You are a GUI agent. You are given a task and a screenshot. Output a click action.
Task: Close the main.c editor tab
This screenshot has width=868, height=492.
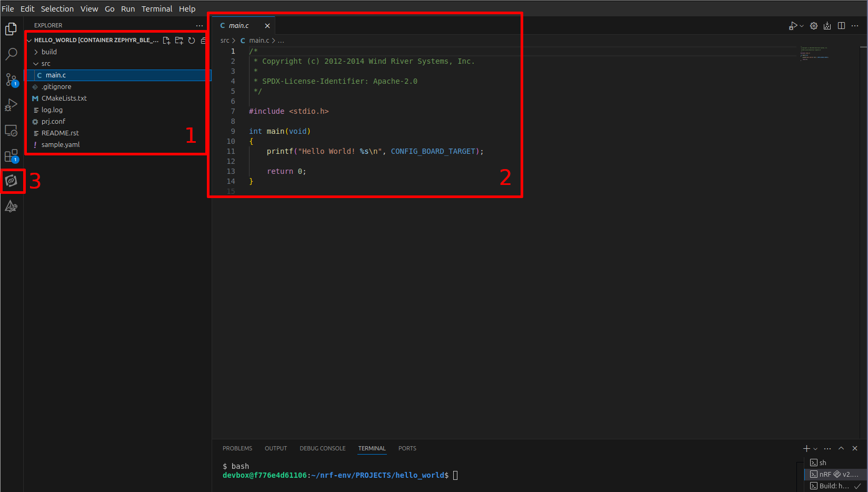(267, 26)
